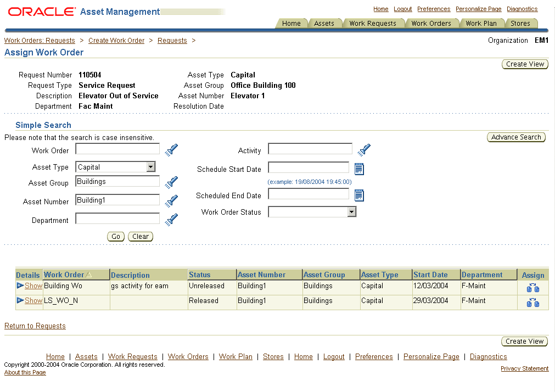Screen dimensions: 555x392
Task: Expand details arrow for Building Wo row
Action: click(20, 285)
